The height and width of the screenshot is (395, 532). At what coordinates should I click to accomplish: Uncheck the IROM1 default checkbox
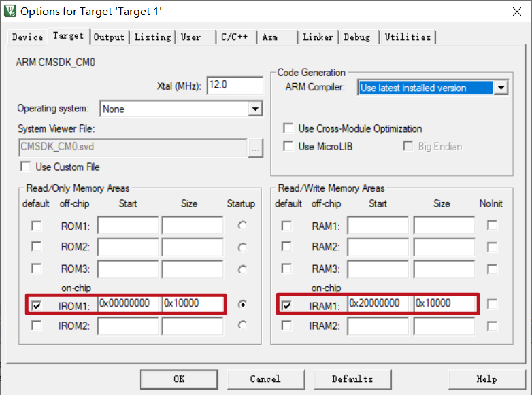point(36,306)
